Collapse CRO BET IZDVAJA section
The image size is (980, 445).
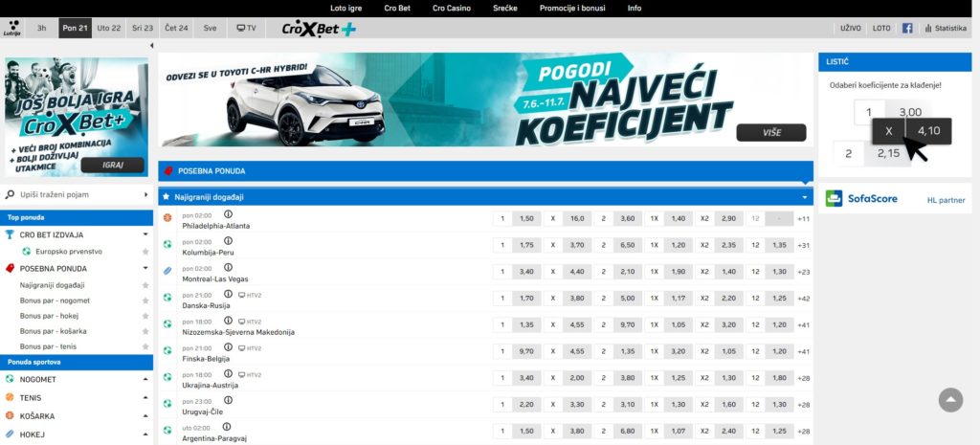(x=145, y=234)
